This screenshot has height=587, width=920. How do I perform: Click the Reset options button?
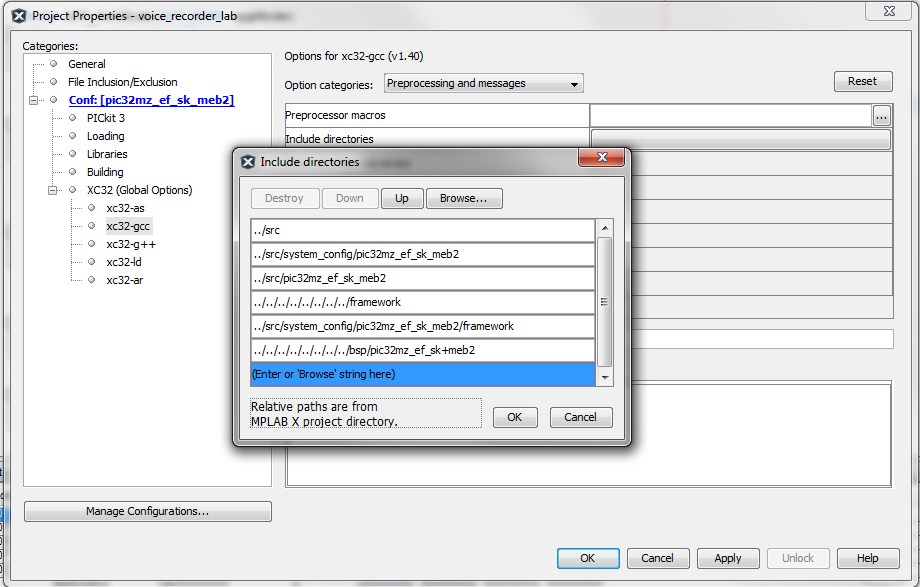[x=862, y=82]
